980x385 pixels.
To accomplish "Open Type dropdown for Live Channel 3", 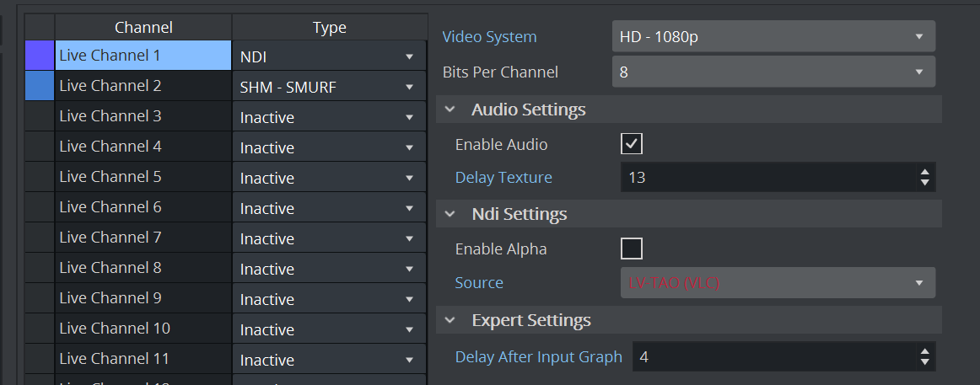I will 329,117.
